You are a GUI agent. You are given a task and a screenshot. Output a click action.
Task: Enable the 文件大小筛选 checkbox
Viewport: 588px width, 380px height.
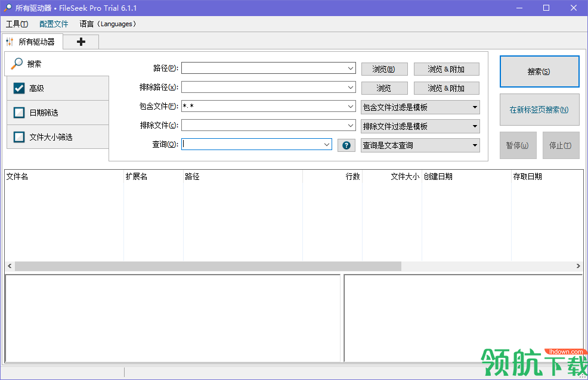(x=19, y=137)
